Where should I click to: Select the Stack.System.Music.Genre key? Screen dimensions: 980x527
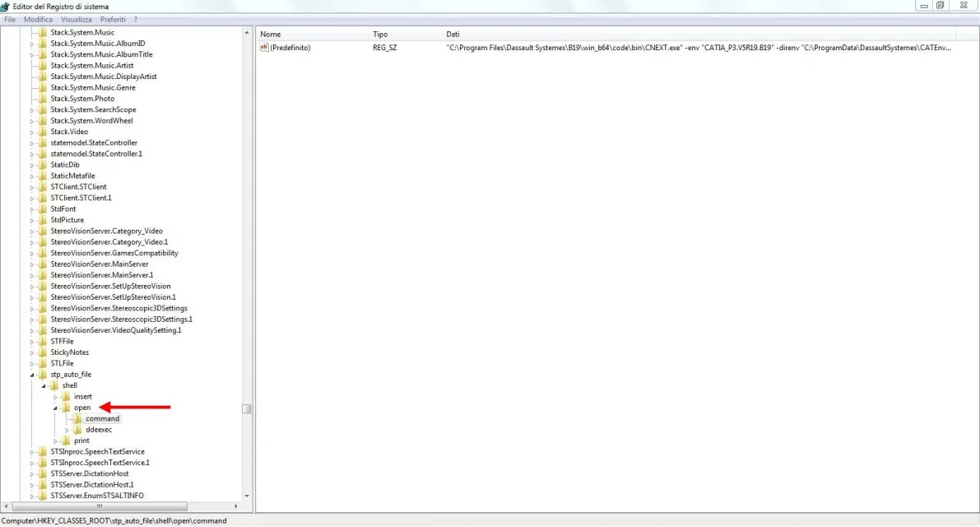(x=92, y=87)
